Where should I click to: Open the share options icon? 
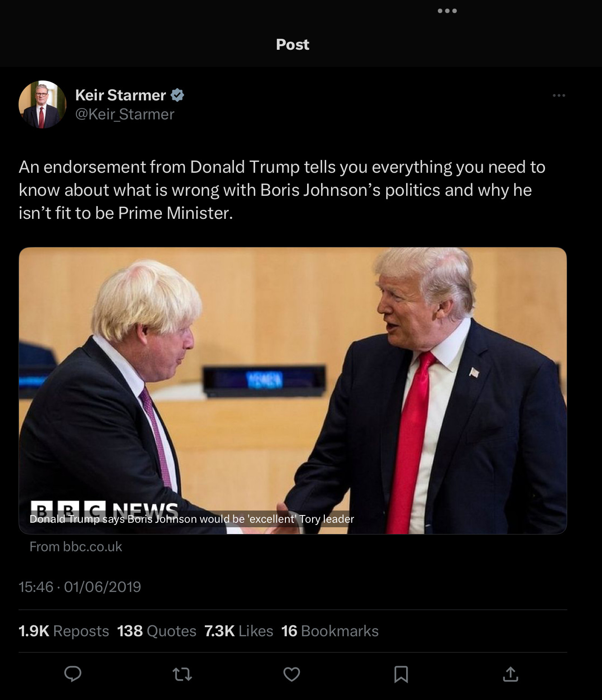point(511,674)
